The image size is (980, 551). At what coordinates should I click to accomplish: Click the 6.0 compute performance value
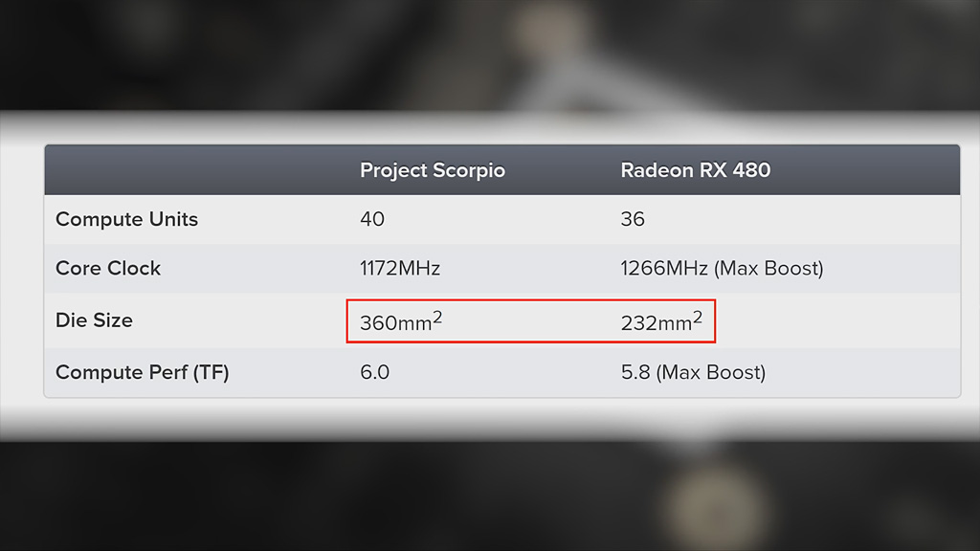(374, 372)
